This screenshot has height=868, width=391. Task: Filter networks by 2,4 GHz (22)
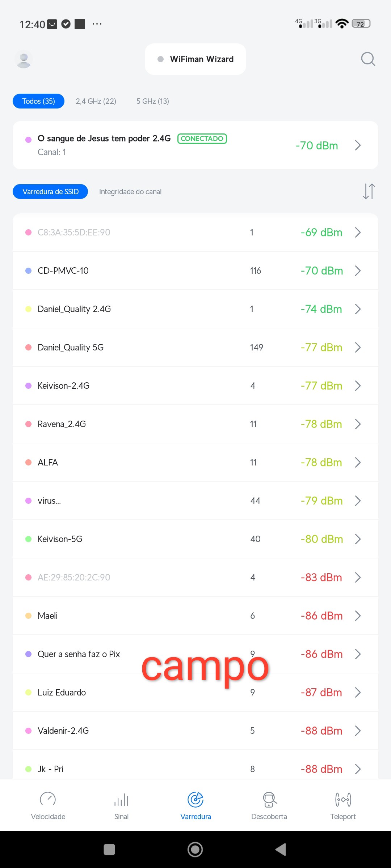point(96,101)
